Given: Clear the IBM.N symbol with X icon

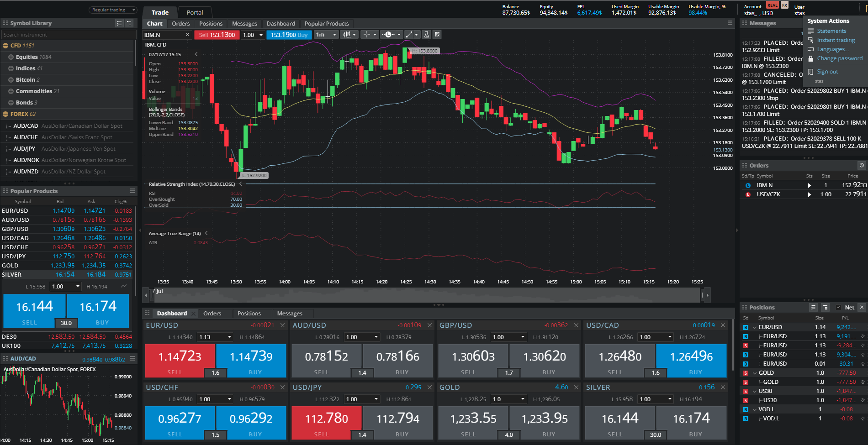Looking at the screenshot, I should (x=187, y=35).
